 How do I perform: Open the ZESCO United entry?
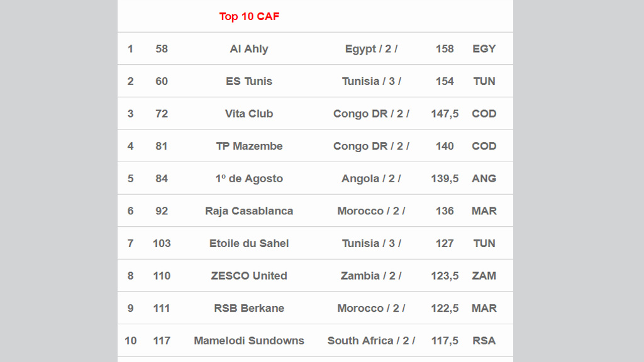coord(249,276)
